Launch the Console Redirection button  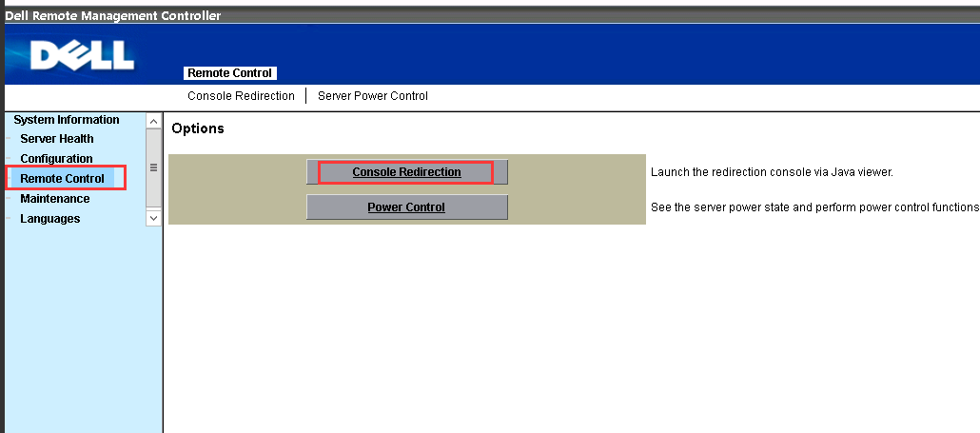pyautogui.click(x=407, y=172)
